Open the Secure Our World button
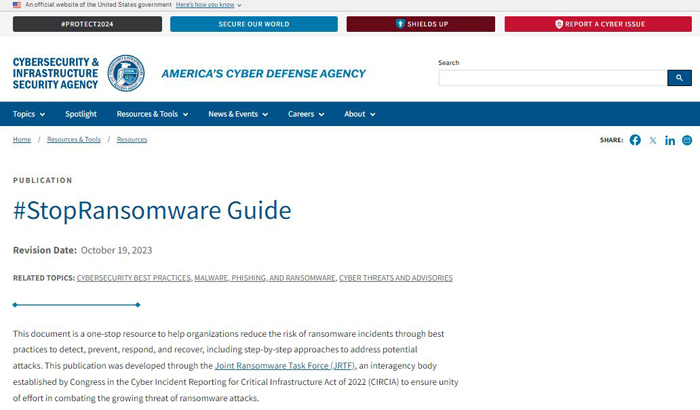 pos(254,24)
